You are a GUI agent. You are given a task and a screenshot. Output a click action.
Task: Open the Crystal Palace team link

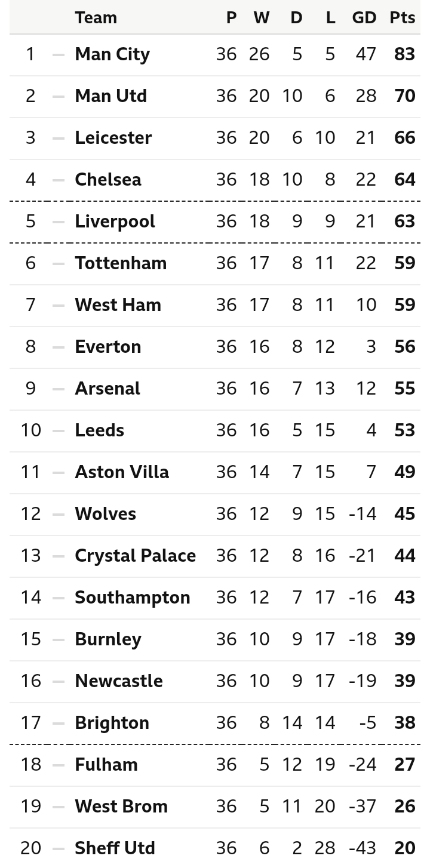click(135, 556)
